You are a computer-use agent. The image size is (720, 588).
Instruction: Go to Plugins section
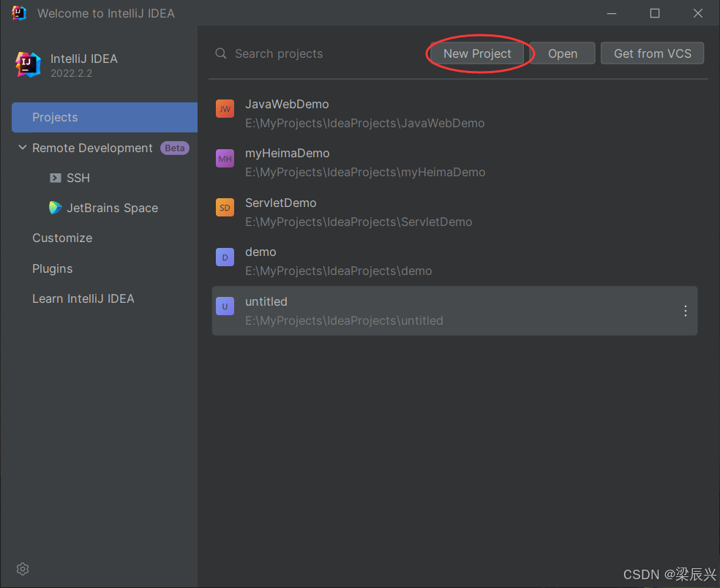pyautogui.click(x=53, y=268)
